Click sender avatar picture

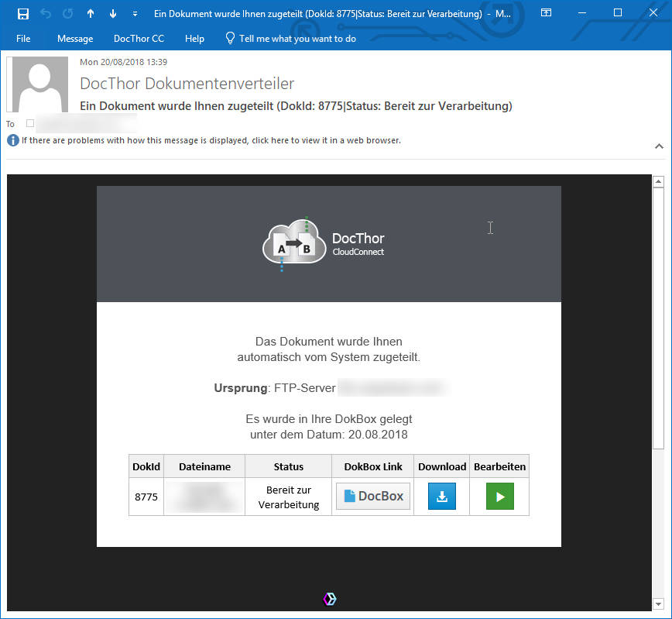(39, 84)
